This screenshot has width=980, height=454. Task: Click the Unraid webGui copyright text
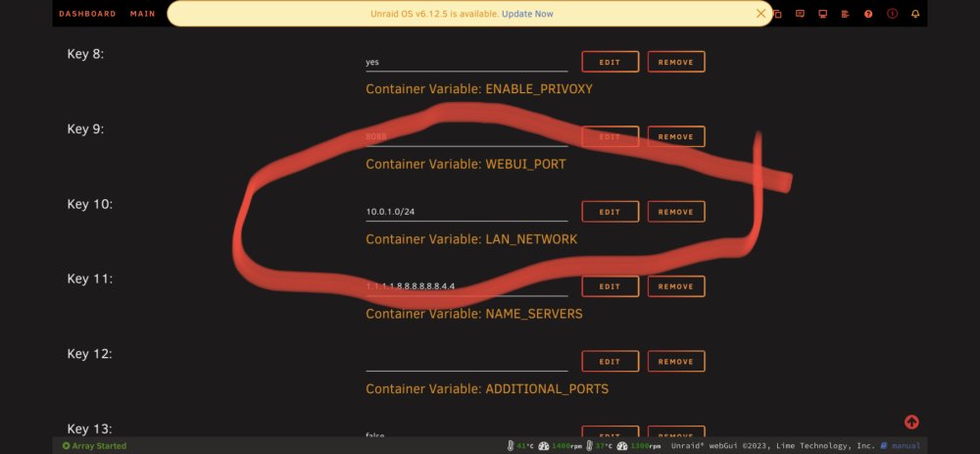[x=773, y=446]
